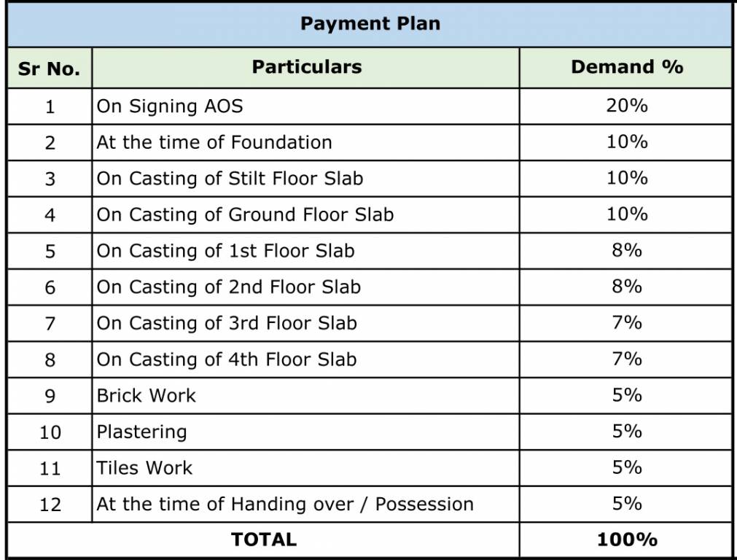Screen dimensions: 737x560
Task: Click On Casting of 1st Floor Slab
Action: 225,251
